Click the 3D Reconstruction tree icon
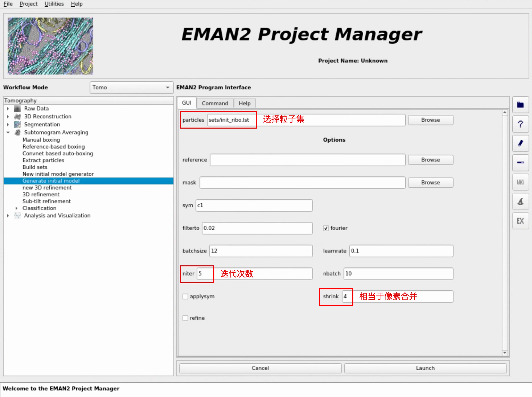 point(17,116)
